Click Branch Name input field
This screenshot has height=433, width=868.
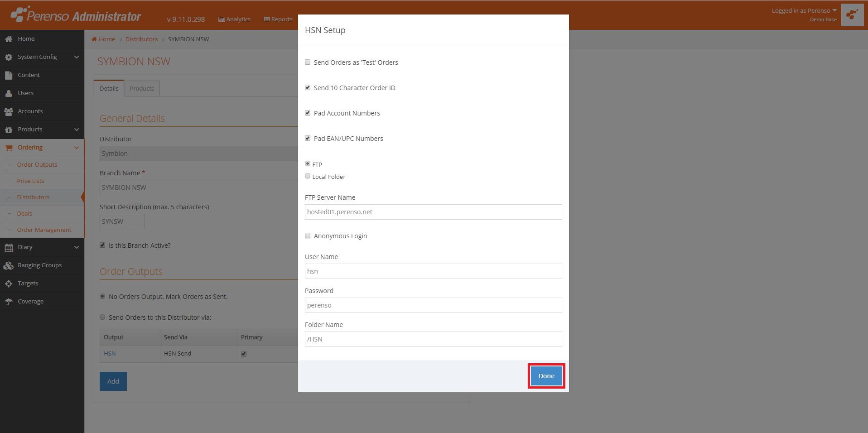click(x=199, y=188)
